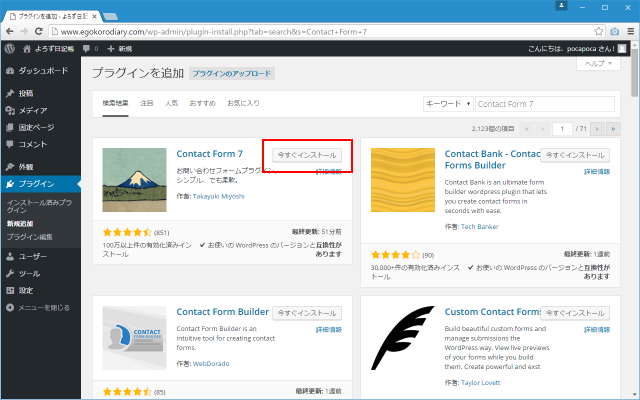Open ダッシュボード from the sidebar
Image resolution: width=640 pixels, height=400 pixels.
click(40, 71)
